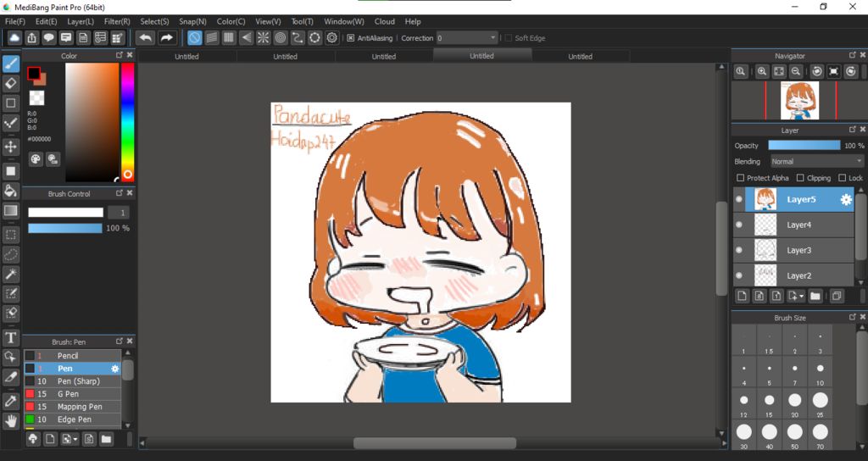Select the Text tool
Viewport: 868px width, 461px height.
click(10, 337)
